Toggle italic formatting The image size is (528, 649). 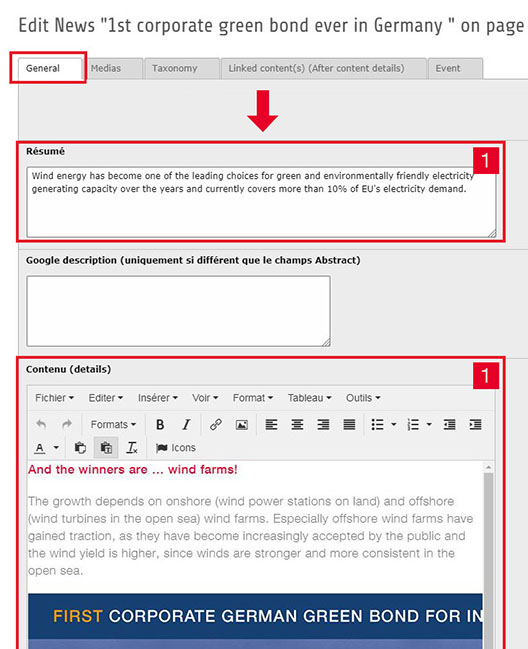186,425
